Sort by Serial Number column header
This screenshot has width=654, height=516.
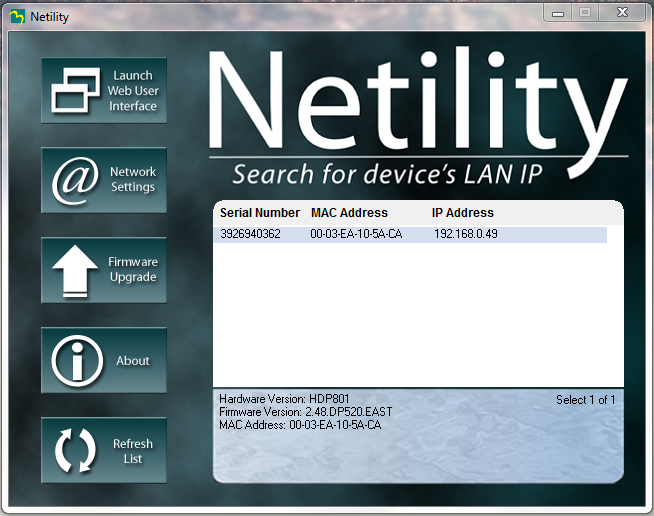pyautogui.click(x=260, y=213)
